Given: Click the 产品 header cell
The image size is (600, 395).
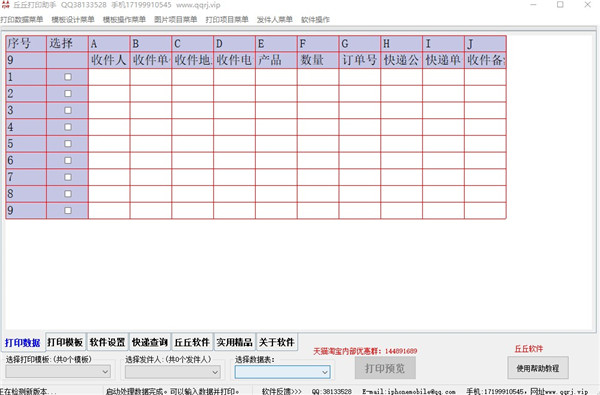Looking at the screenshot, I should pos(276,60).
